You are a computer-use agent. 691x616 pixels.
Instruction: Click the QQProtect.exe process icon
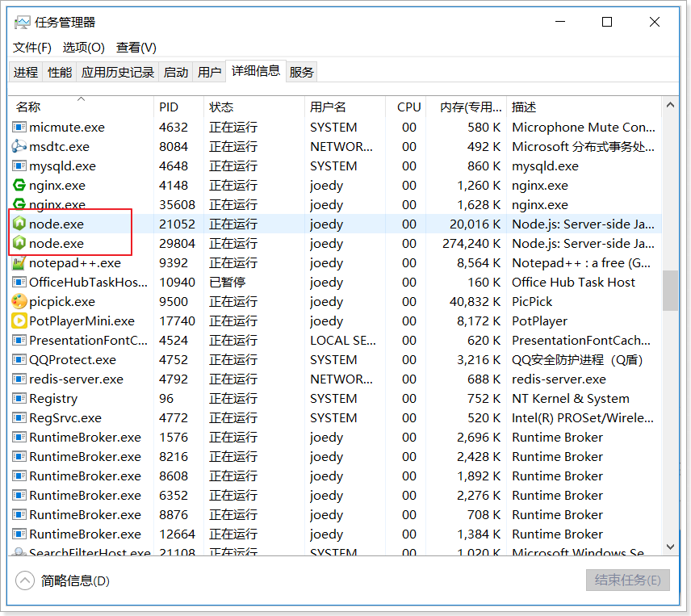pos(19,360)
